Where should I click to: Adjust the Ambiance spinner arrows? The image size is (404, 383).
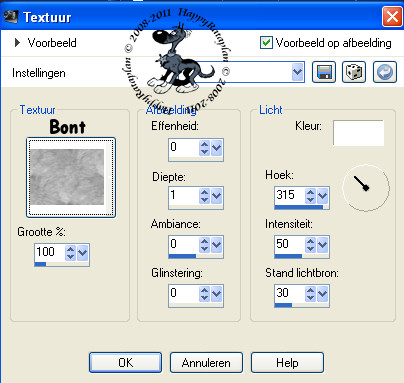[x=204, y=245]
